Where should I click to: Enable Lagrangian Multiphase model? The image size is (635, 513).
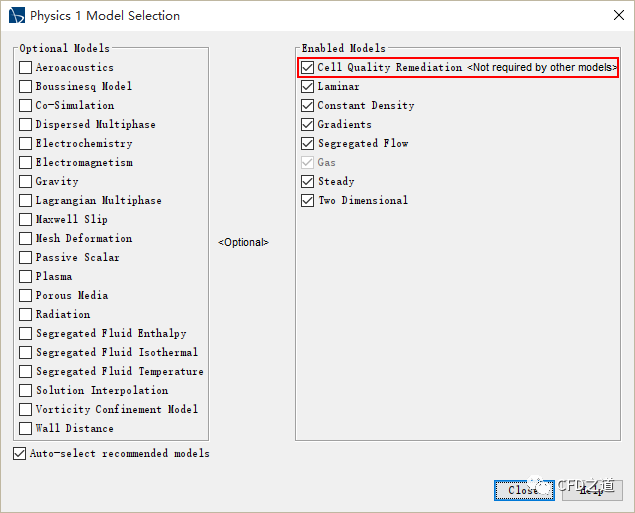26,201
